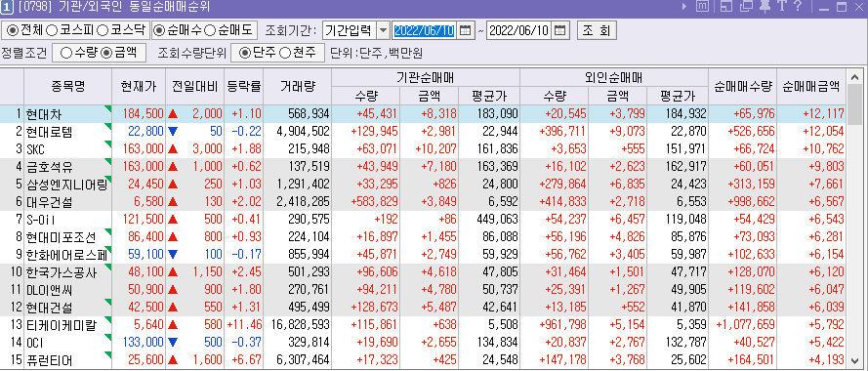Select the 한화에어로스페 stock name
Viewport: 868px width, 371px height.
[67, 255]
